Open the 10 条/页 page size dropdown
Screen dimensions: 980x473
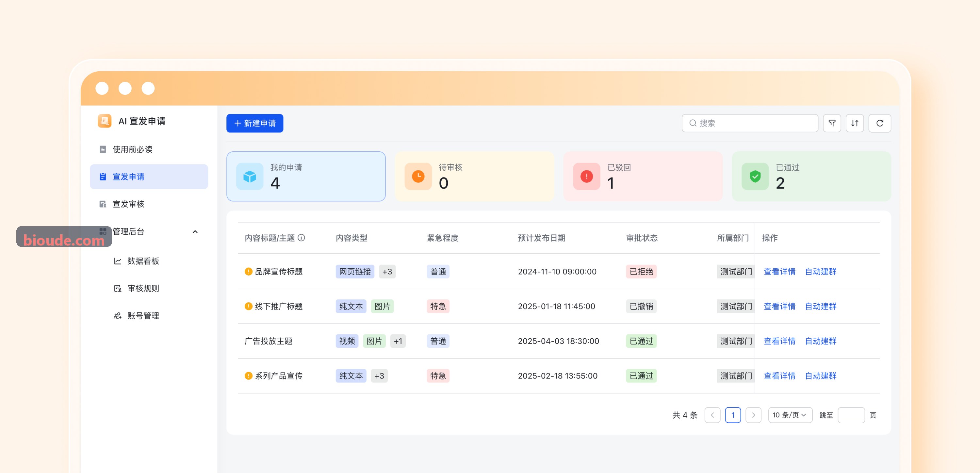coord(790,415)
